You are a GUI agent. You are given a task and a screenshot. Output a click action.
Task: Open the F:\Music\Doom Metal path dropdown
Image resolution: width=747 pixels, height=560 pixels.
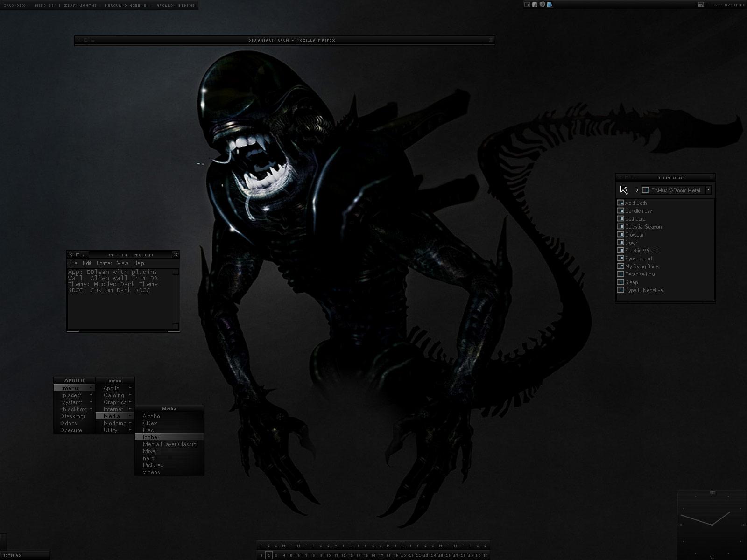[x=708, y=189]
